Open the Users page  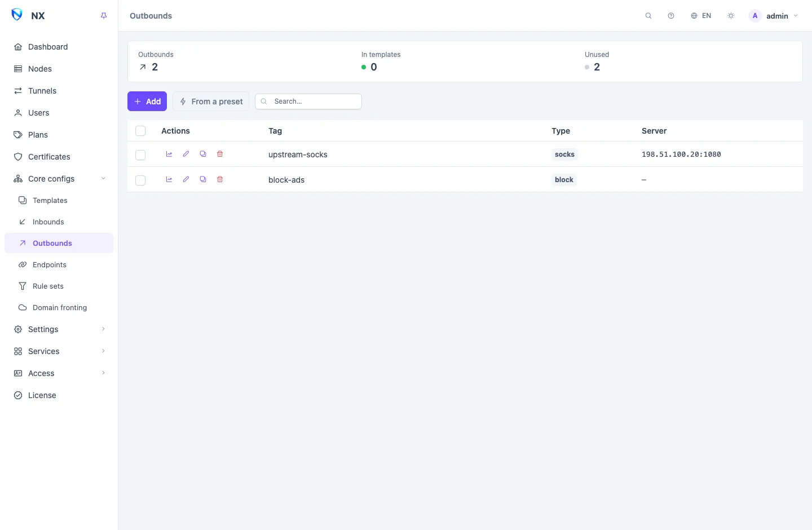(59, 113)
